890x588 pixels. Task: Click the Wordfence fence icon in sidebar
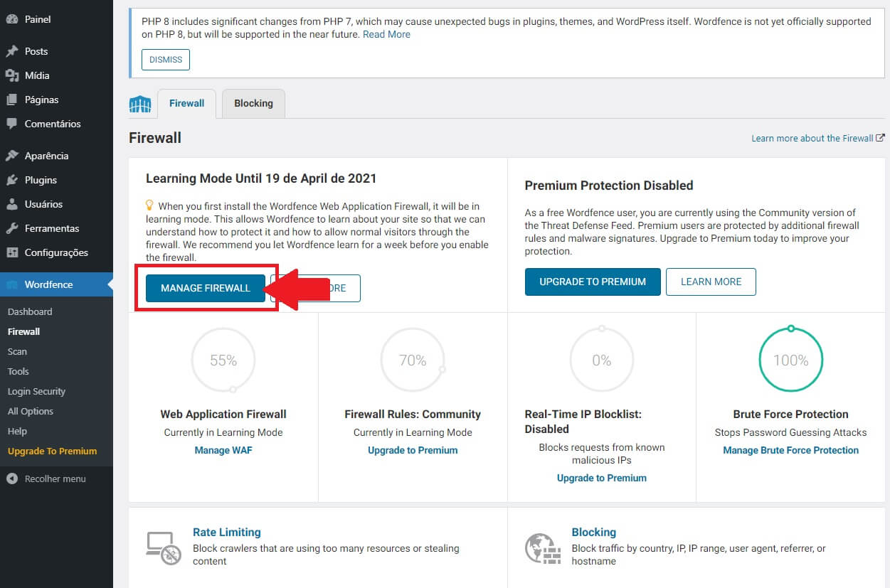(11, 284)
